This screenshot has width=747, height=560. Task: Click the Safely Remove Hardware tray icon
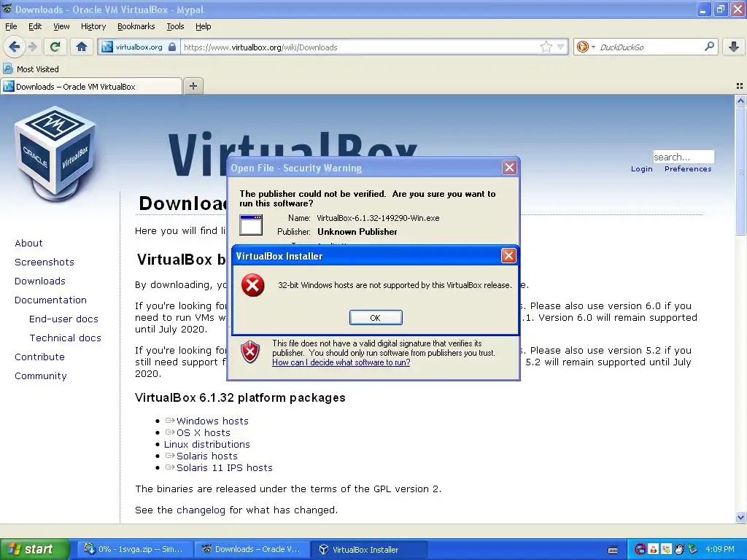(692, 549)
